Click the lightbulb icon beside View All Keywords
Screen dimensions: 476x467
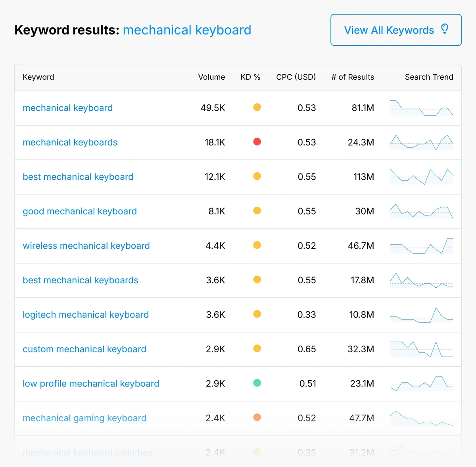click(445, 29)
